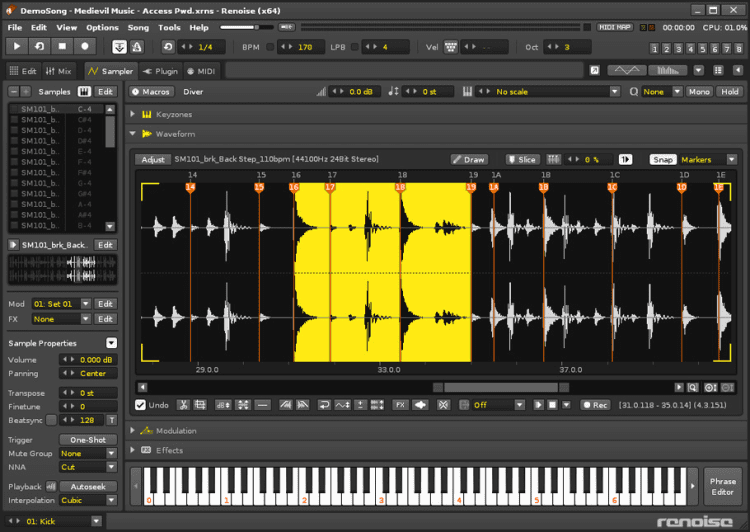Toggle the Autoseek button
The image size is (750, 532).
tap(88, 487)
